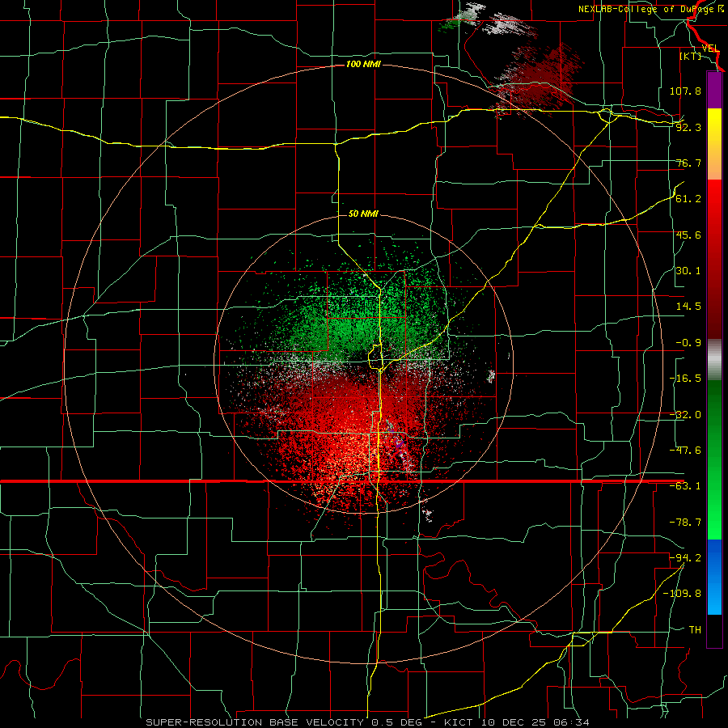
Task: Select the VEL legend title
Action: (x=710, y=49)
